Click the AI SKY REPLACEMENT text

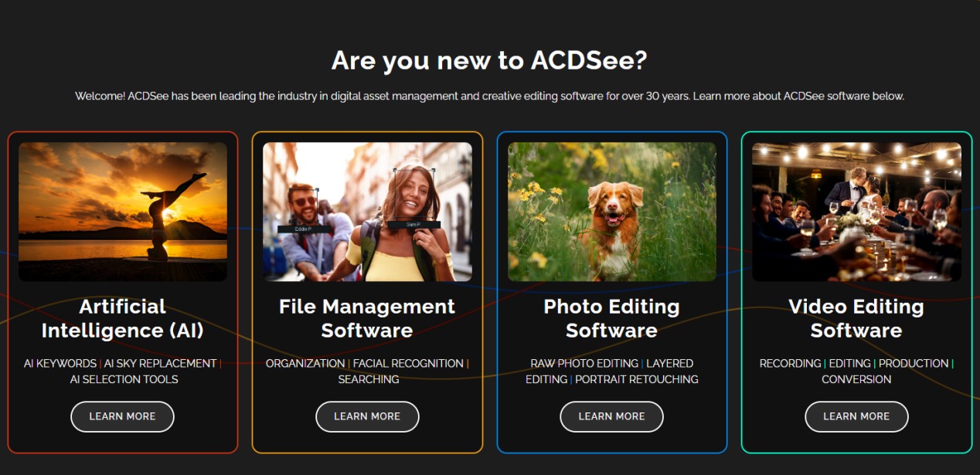(x=160, y=363)
